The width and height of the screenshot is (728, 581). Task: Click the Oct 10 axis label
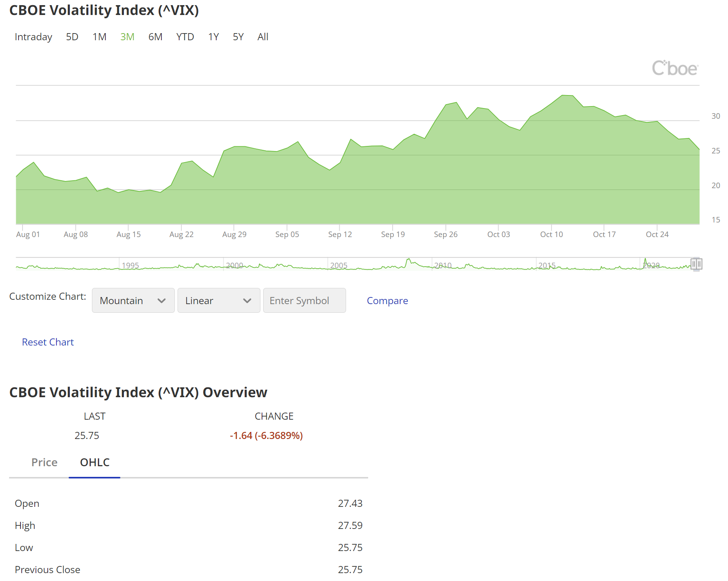(552, 234)
